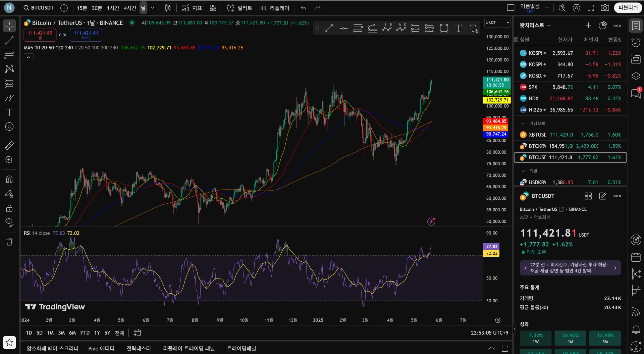Viewport: 644px width, 354px height.
Task: Open the alerts bell in right sidebar
Action: (x=636, y=329)
